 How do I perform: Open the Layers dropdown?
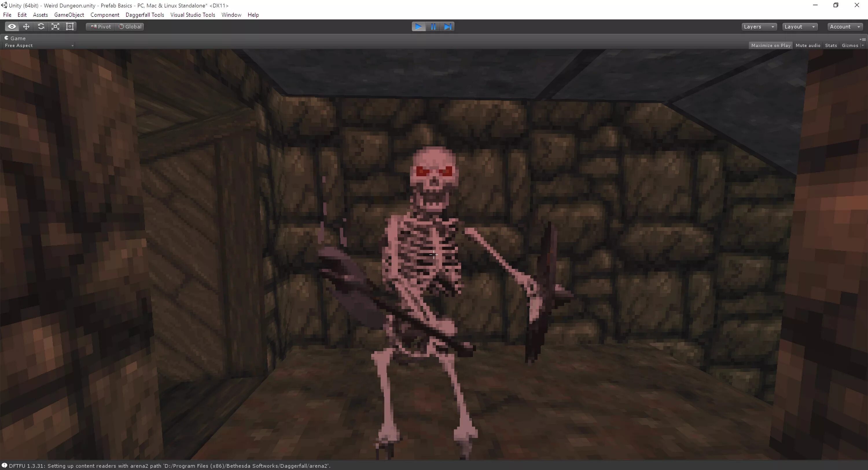pos(759,27)
